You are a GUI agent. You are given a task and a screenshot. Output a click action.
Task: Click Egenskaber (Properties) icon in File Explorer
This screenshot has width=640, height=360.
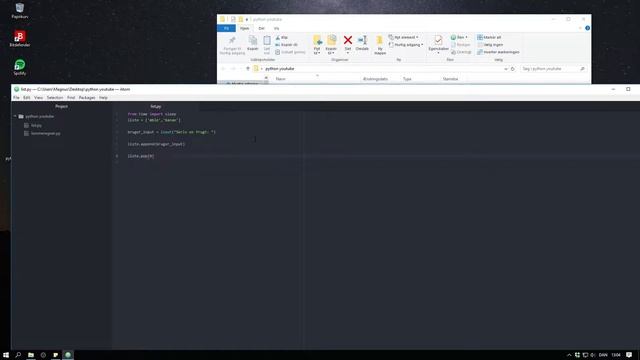[x=438, y=44]
